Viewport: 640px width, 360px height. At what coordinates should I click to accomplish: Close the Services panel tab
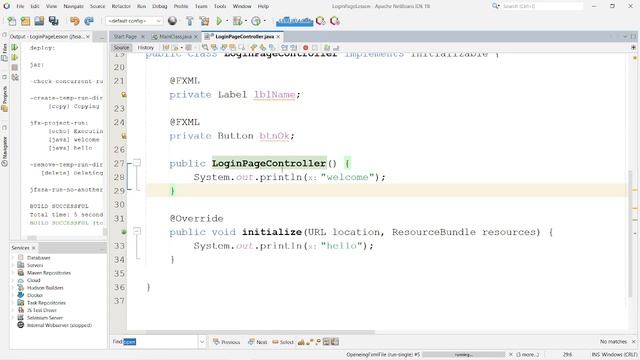coord(33,248)
